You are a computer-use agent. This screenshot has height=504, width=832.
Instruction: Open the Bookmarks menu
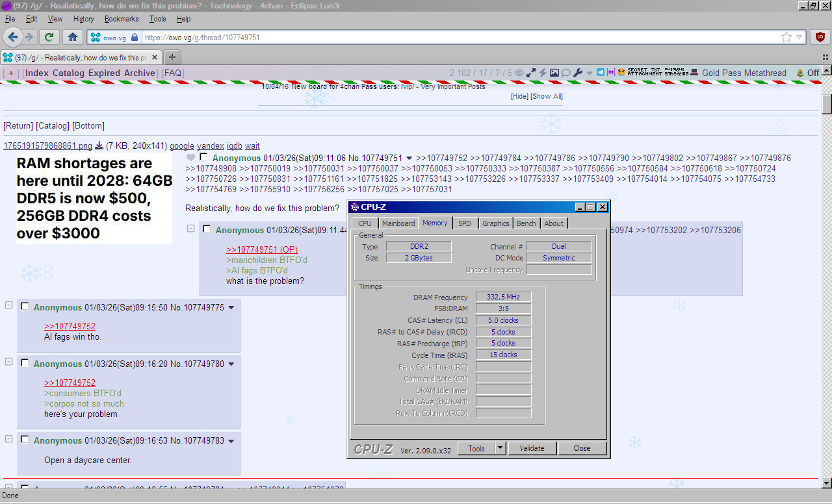coord(122,19)
